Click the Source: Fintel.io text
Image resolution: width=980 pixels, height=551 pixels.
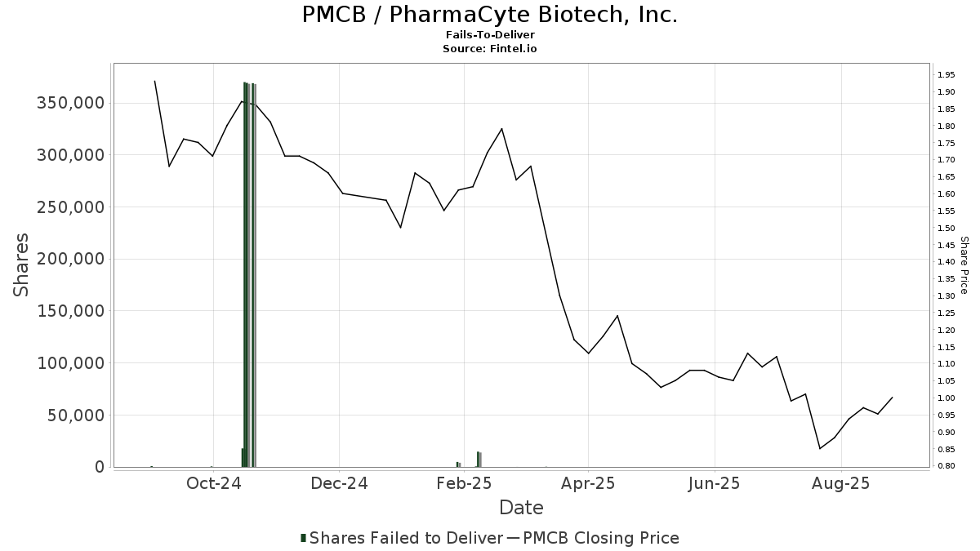(490, 49)
